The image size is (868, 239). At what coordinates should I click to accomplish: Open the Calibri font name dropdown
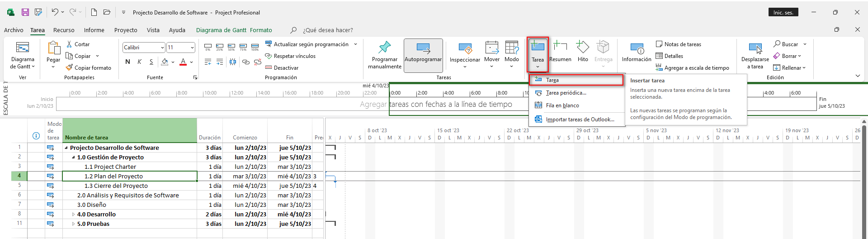pos(162,48)
